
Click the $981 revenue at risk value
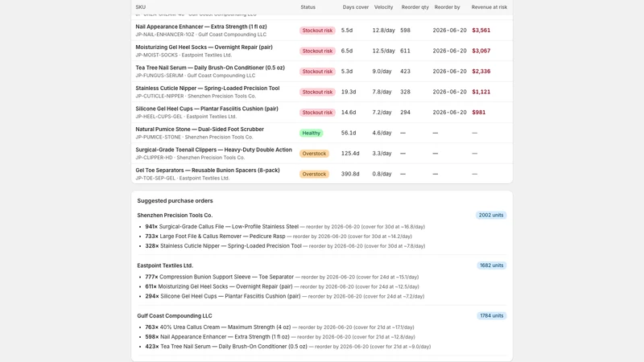pos(478,113)
